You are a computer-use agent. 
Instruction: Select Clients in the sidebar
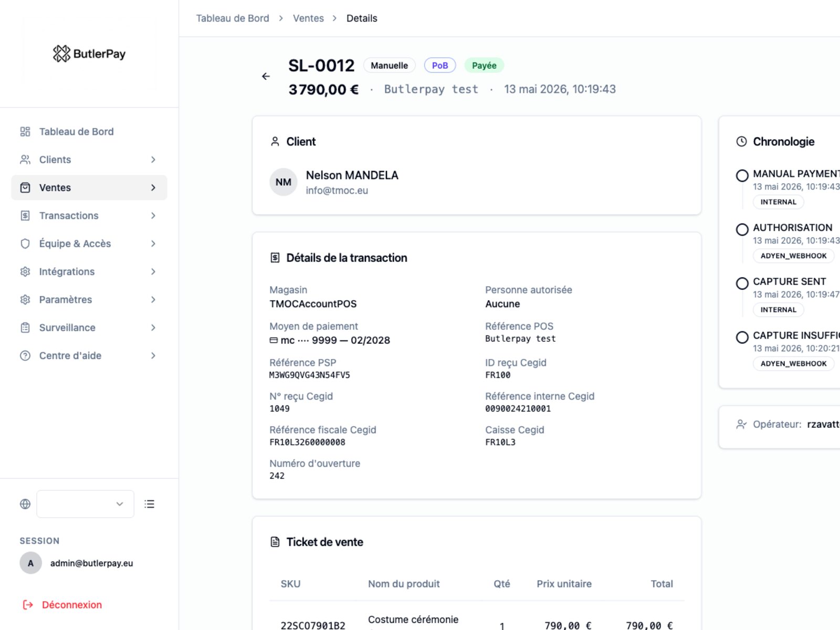[89, 160]
